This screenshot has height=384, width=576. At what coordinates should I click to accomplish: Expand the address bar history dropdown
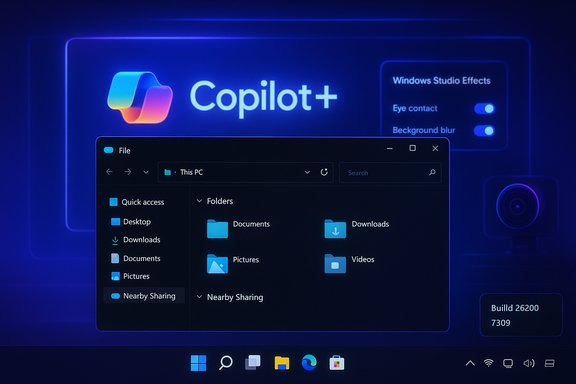[x=307, y=172]
